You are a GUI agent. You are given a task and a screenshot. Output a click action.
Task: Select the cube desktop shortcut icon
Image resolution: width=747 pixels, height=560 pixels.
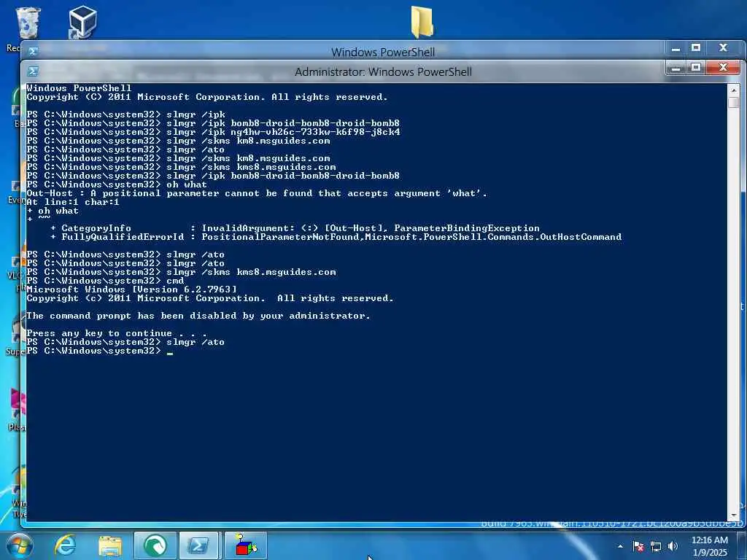82,22
